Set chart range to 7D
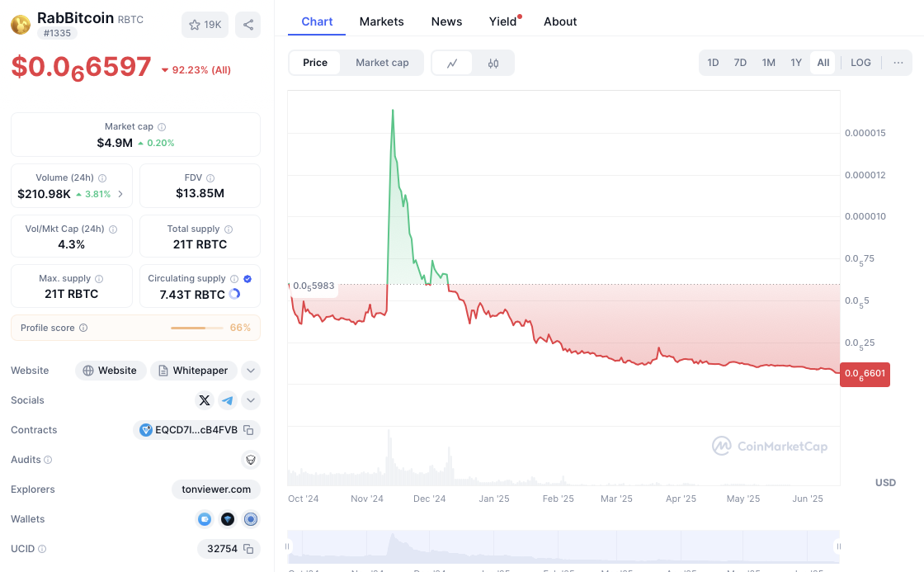 tap(740, 63)
